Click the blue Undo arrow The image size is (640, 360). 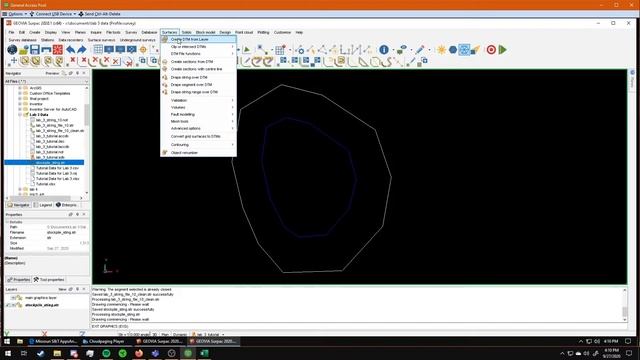71,50
